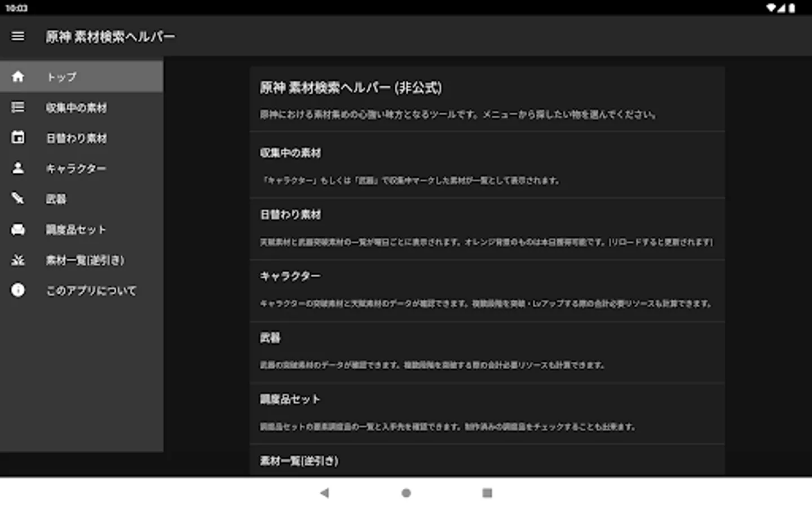Screen dimensions: 812x508
Task: Choose 武器 from the side menu
Action: click(x=81, y=199)
